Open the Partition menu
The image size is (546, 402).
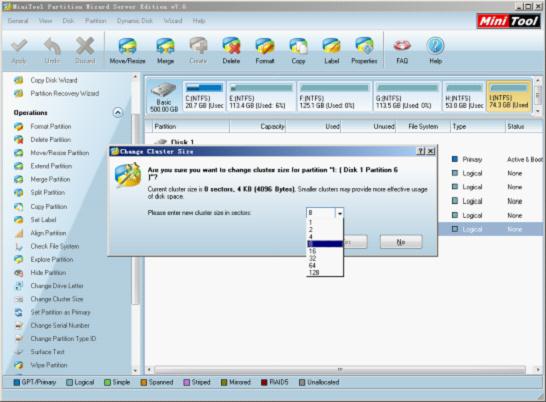tap(95, 21)
